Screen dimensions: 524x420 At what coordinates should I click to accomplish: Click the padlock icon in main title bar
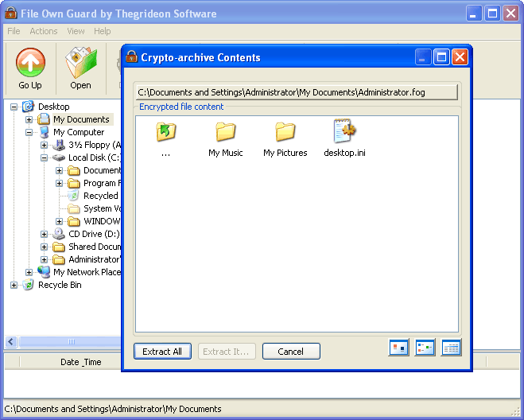tap(11, 13)
